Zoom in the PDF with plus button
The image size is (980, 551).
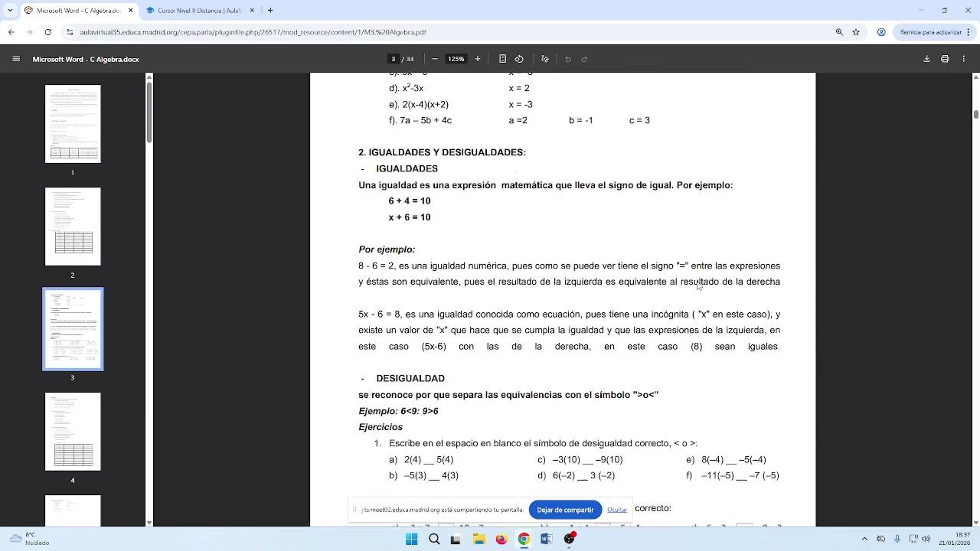(x=478, y=59)
